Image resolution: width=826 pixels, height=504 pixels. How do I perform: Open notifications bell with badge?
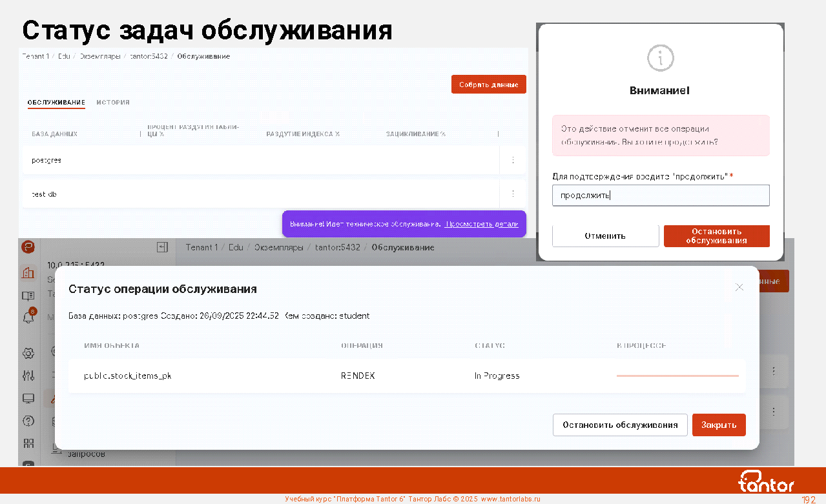click(x=28, y=318)
